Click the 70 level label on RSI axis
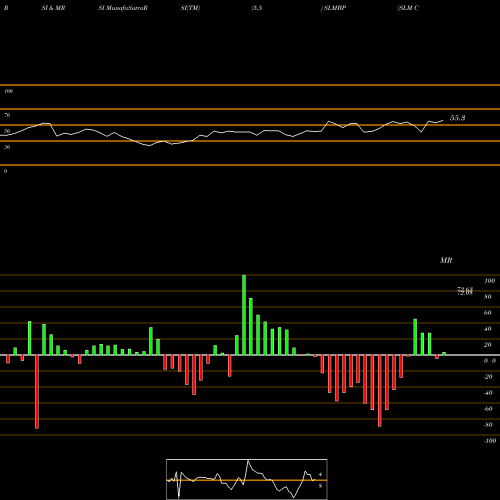500x500 pixels. (7, 115)
